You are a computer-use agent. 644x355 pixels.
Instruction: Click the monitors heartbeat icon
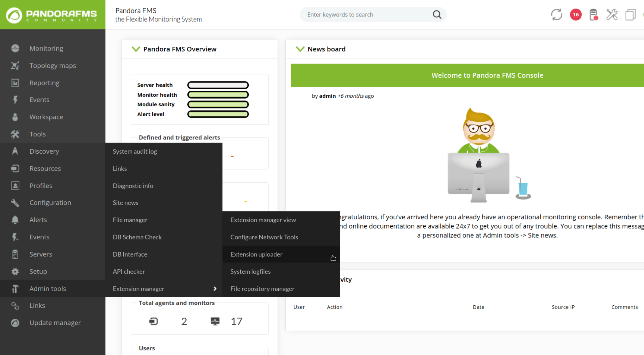click(215, 321)
